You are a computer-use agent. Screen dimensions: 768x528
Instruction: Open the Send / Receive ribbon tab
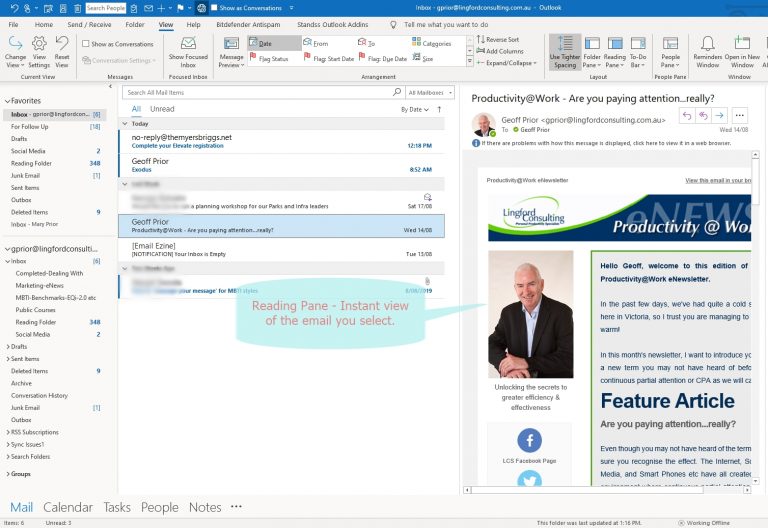90,24
